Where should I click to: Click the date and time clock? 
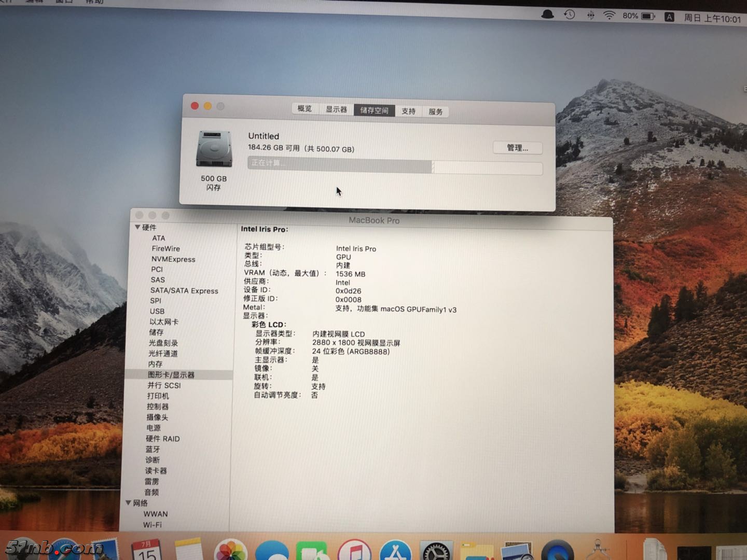point(712,18)
